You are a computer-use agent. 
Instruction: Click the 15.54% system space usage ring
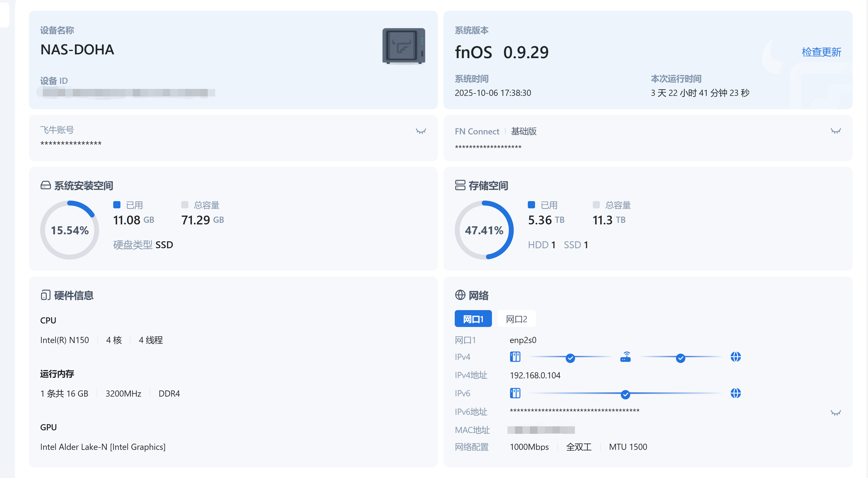(70, 230)
